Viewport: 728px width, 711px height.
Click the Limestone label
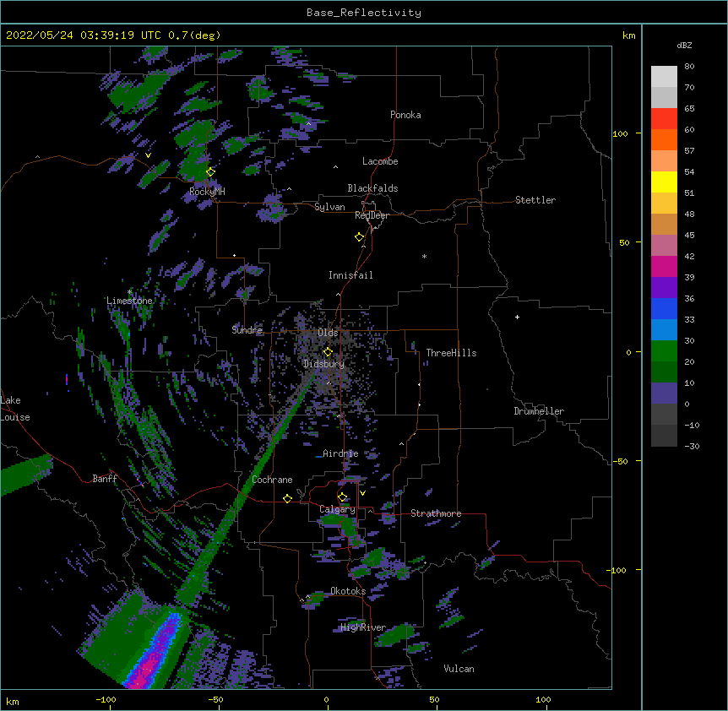(x=129, y=301)
